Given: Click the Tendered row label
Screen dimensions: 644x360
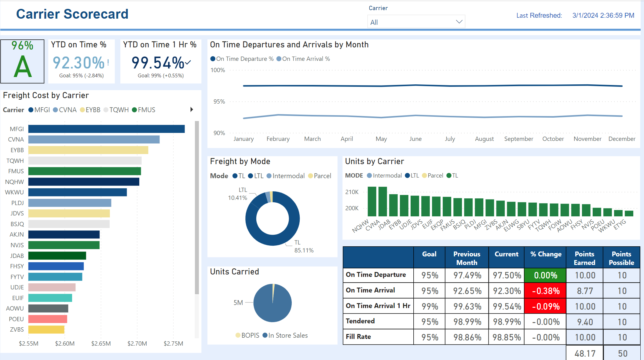Looking at the screenshot, I should pyautogui.click(x=360, y=321).
